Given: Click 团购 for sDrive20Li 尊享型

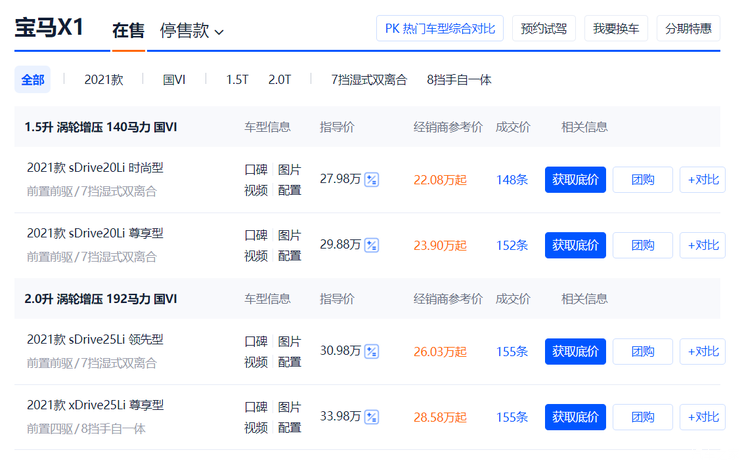Looking at the screenshot, I should click(642, 245).
